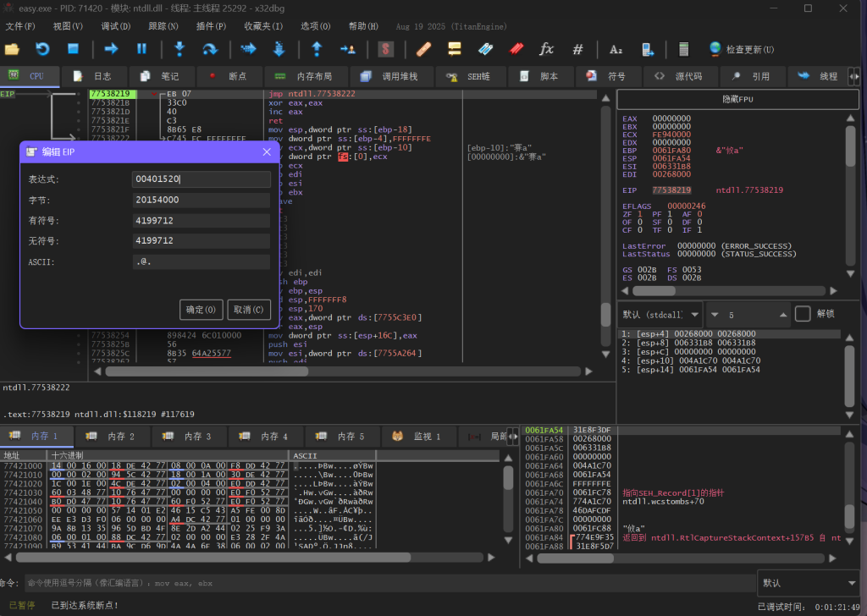The image size is (867, 616).
Task: Click the patches bandage icon
Action: pos(423,49)
